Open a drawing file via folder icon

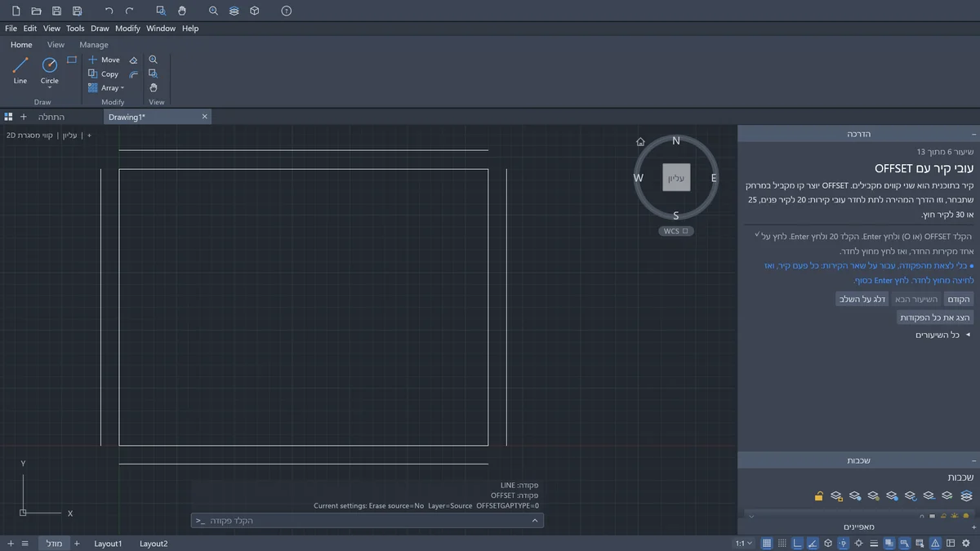click(x=36, y=11)
